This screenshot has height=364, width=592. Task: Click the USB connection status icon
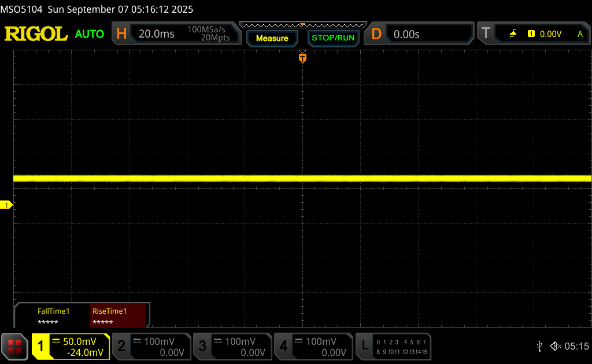[539, 346]
